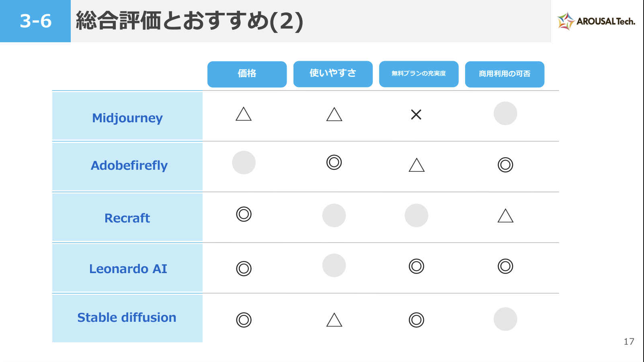Viewport: 644px width, 362px height.
Task: Click Recraft's double circle under 価格
Action: 244,214
